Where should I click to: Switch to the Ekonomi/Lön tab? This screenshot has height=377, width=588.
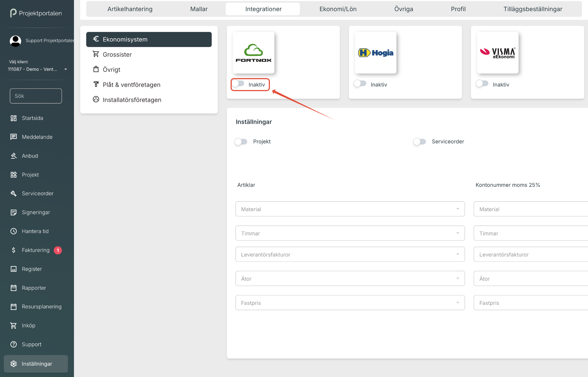point(338,9)
